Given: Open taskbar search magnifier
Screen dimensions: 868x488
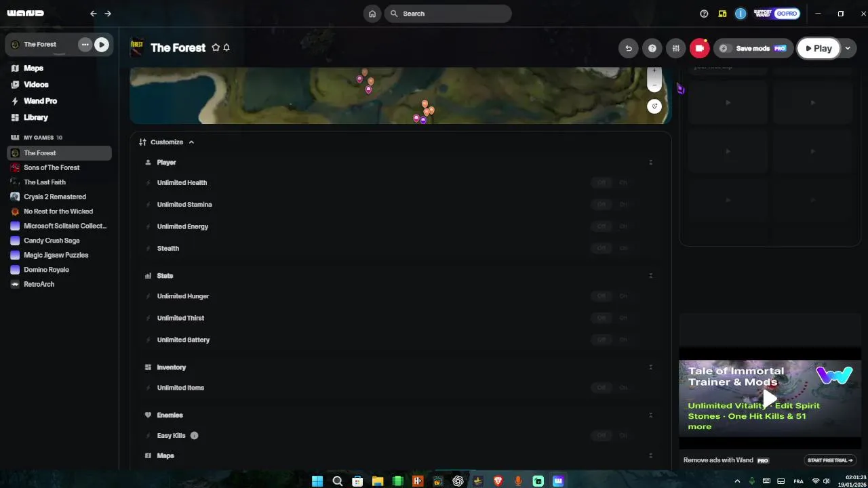Looking at the screenshot, I should [337, 481].
